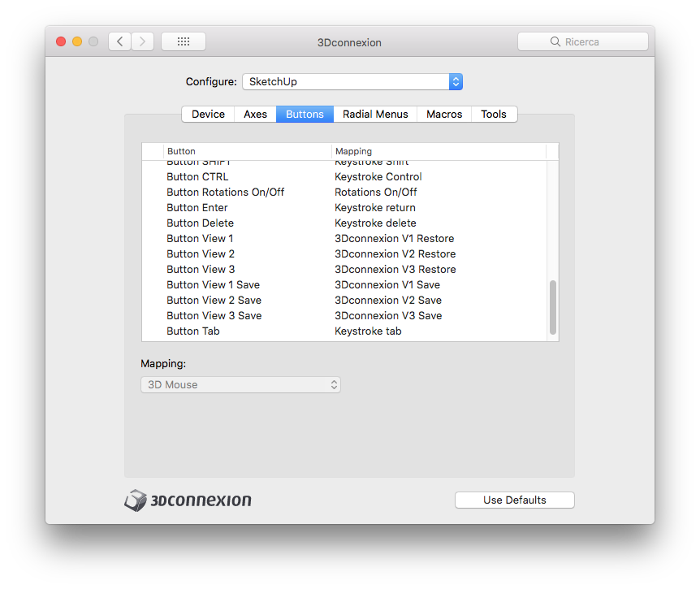Click the magnifier icon in Ricerca
This screenshot has height=589, width=700.
pos(555,41)
